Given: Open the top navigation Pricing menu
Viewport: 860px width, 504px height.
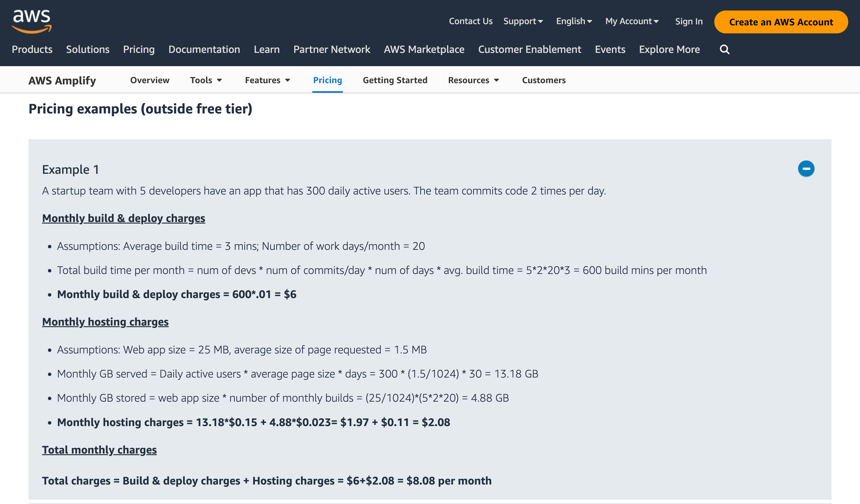Looking at the screenshot, I should click(139, 49).
